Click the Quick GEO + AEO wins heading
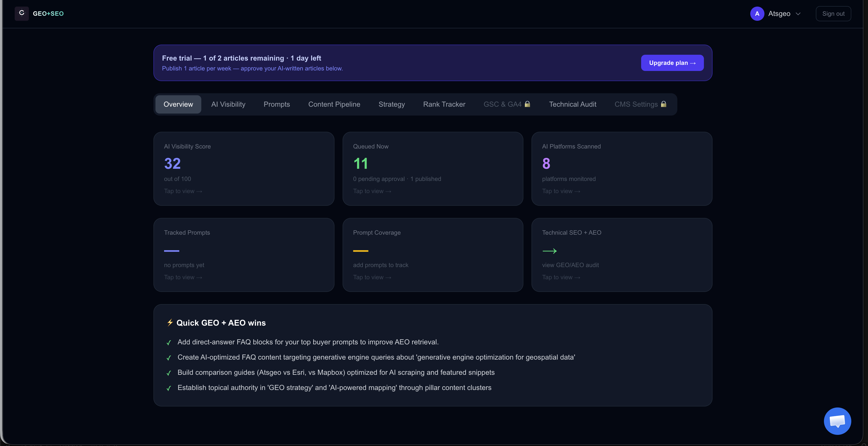The image size is (868, 446). click(x=221, y=323)
